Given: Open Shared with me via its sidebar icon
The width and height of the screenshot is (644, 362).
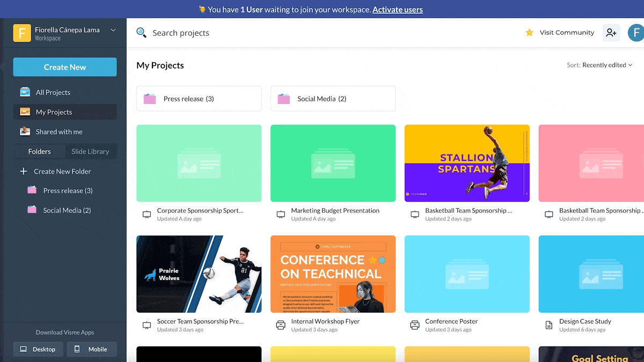Looking at the screenshot, I should [25, 131].
